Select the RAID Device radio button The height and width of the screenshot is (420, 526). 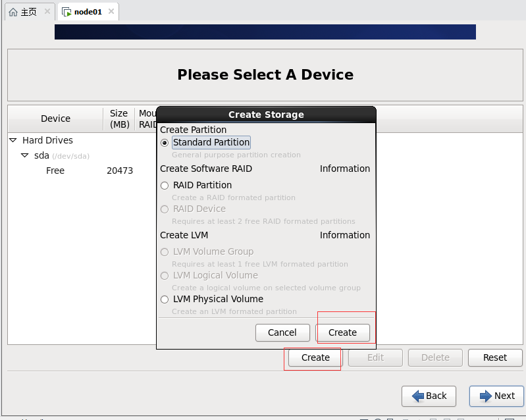165,209
